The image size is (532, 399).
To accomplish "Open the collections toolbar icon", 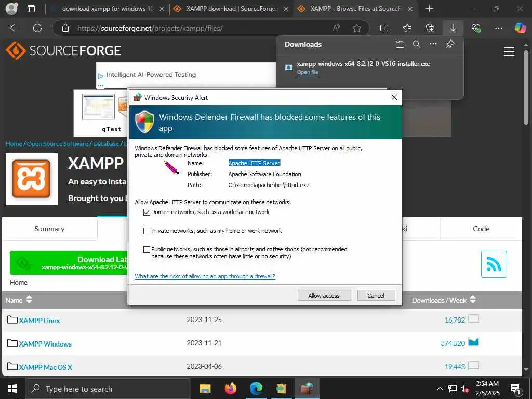I will pyautogui.click(x=430, y=28).
